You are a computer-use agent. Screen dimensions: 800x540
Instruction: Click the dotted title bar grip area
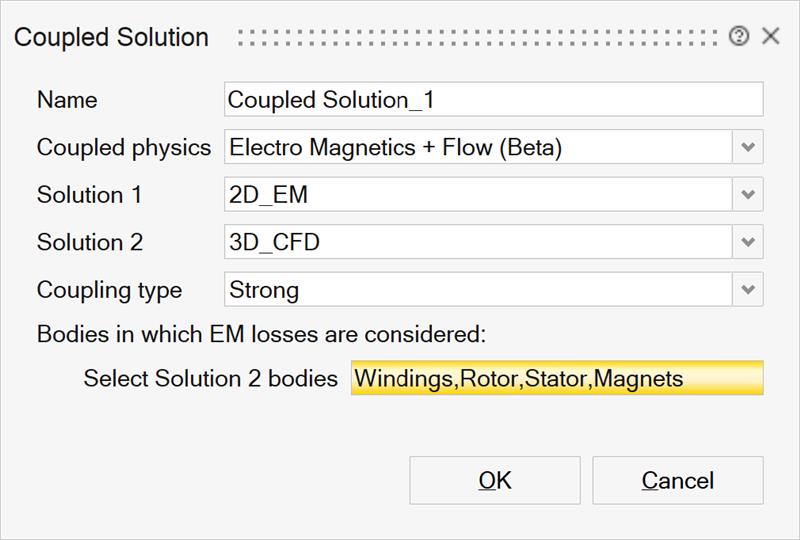[480, 38]
